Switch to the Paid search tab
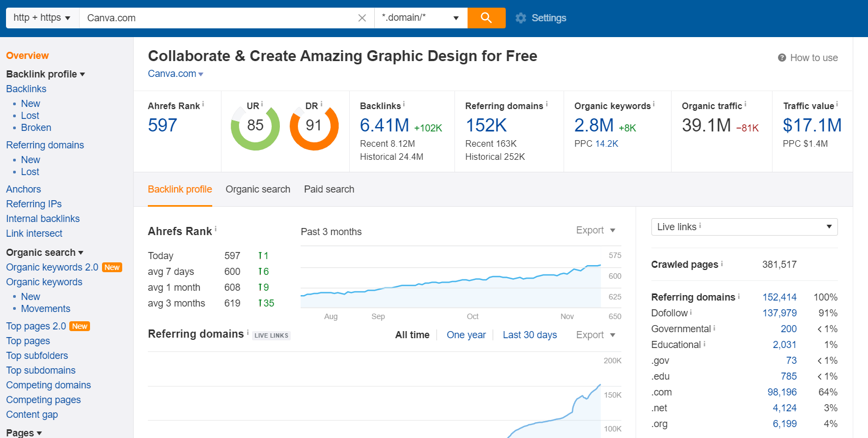 point(329,189)
